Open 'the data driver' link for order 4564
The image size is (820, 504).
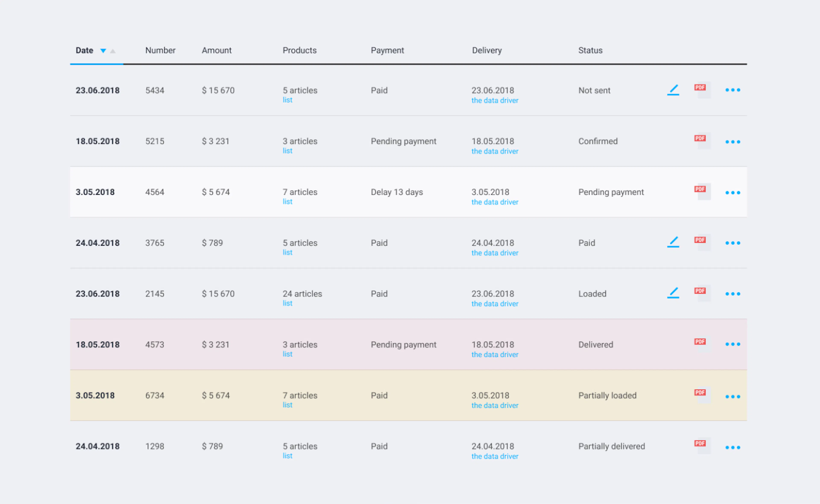(495, 202)
